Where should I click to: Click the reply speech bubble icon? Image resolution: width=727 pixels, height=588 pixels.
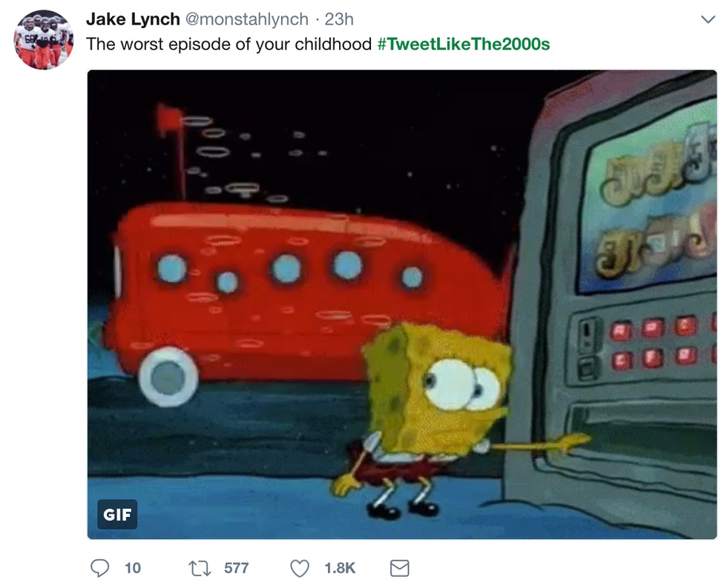point(99,568)
